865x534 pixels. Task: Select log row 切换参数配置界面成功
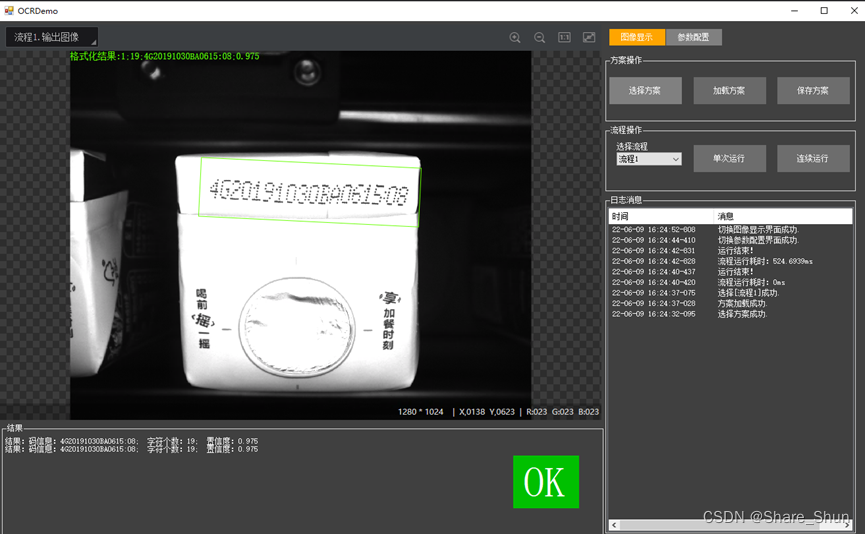(731, 240)
